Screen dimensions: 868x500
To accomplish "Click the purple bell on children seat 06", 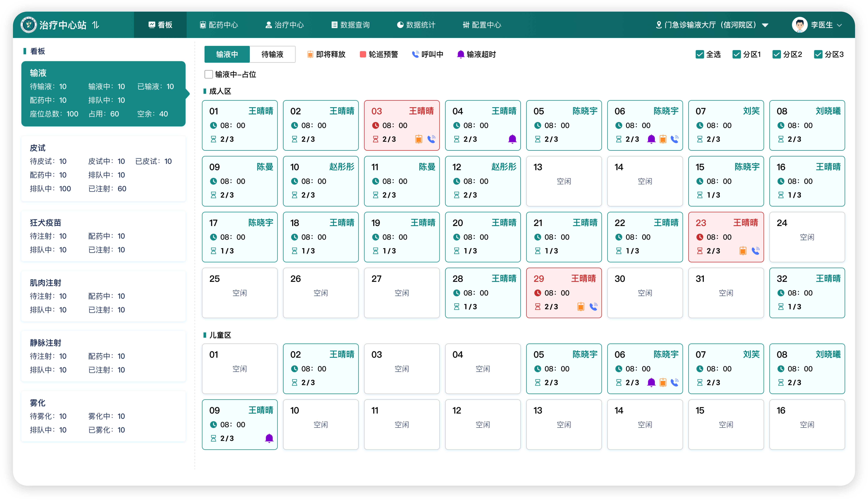I will point(651,382).
